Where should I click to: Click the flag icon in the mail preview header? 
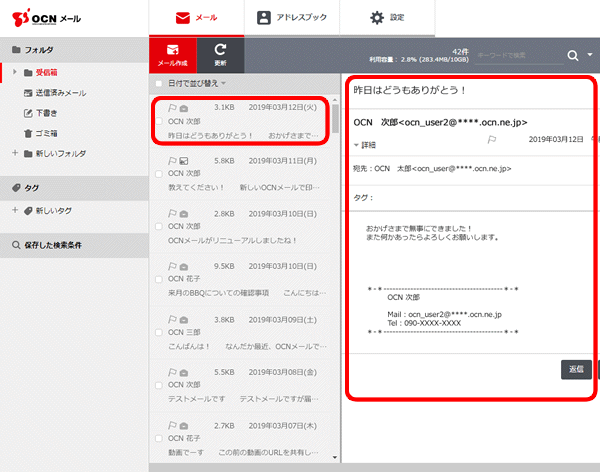tap(492, 140)
